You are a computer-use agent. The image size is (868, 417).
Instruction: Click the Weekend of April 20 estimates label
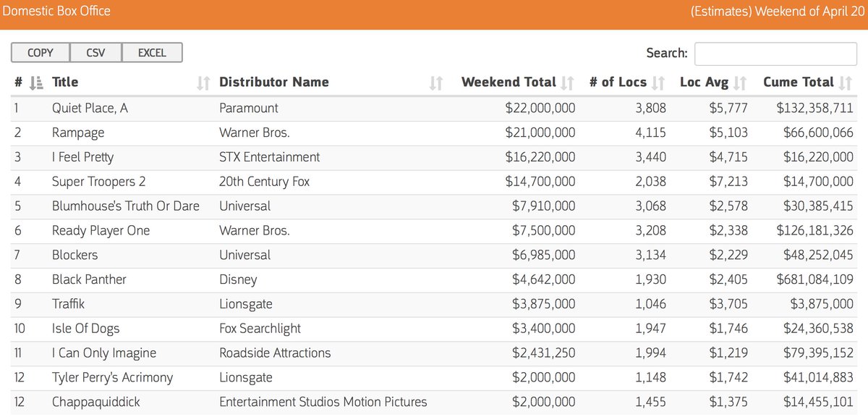click(x=777, y=12)
